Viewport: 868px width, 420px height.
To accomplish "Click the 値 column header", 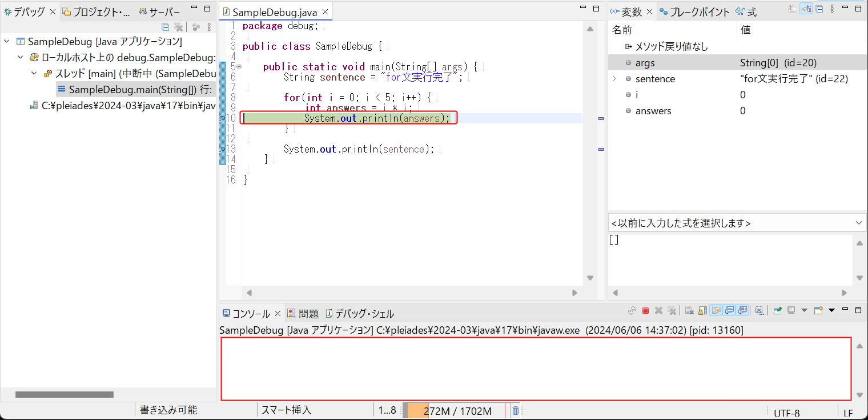I will click(x=802, y=30).
